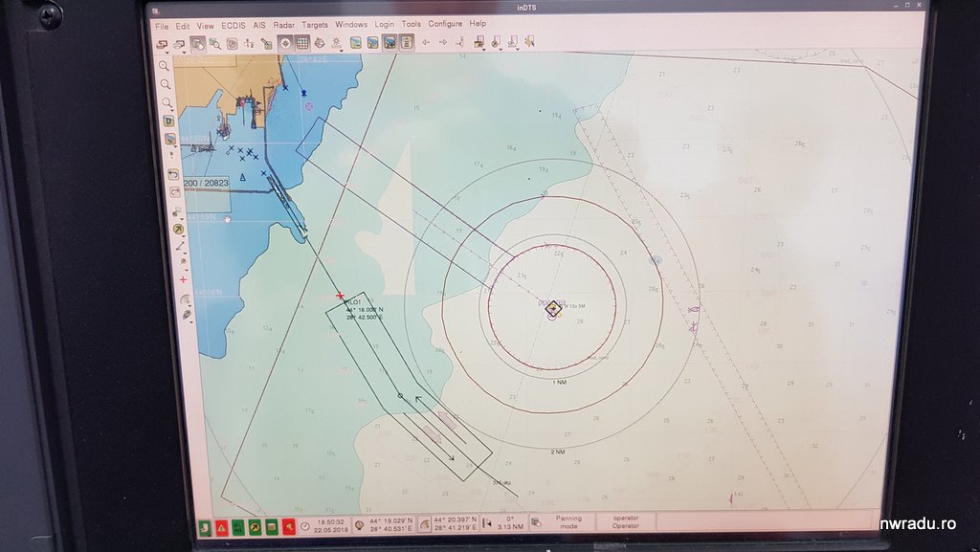The height and width of the screenshot is (552, 980).
Task: Open the Radar menu
Action: [283, 25]
